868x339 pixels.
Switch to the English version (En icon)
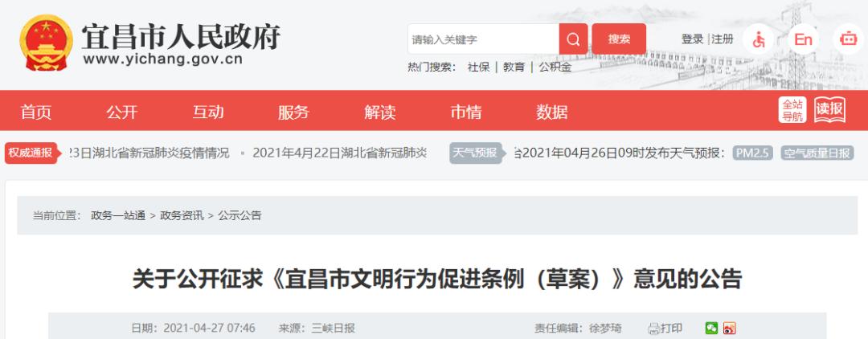click(x=802, y=39)
